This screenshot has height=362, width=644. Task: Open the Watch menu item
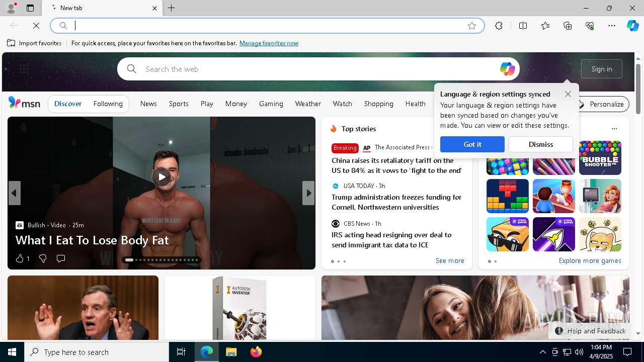pos(342,104)
